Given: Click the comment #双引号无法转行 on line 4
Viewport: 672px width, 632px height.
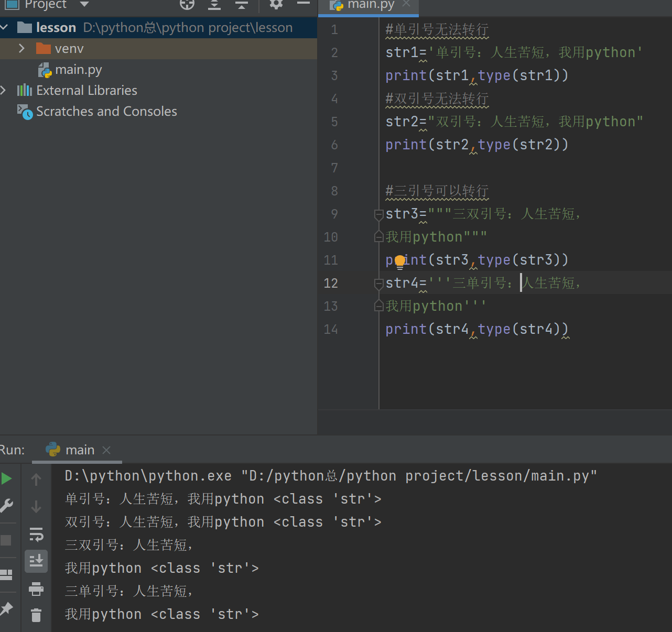Looking at the screenshot, I should 437,99.
